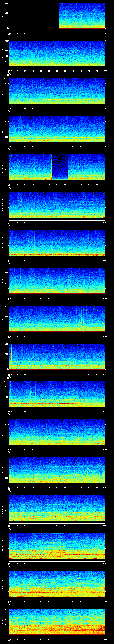
Task: Select the spectrogram panel starting at 14:05:00
Action: coord(57,54)
